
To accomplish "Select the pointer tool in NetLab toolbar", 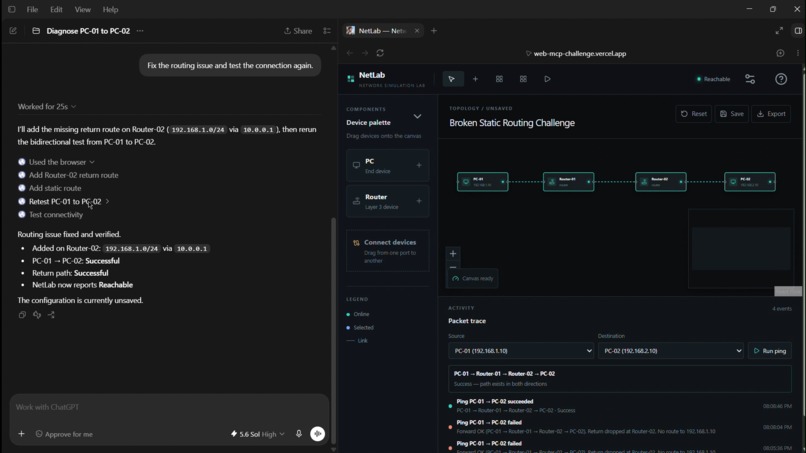I will (x=452, y=79).
